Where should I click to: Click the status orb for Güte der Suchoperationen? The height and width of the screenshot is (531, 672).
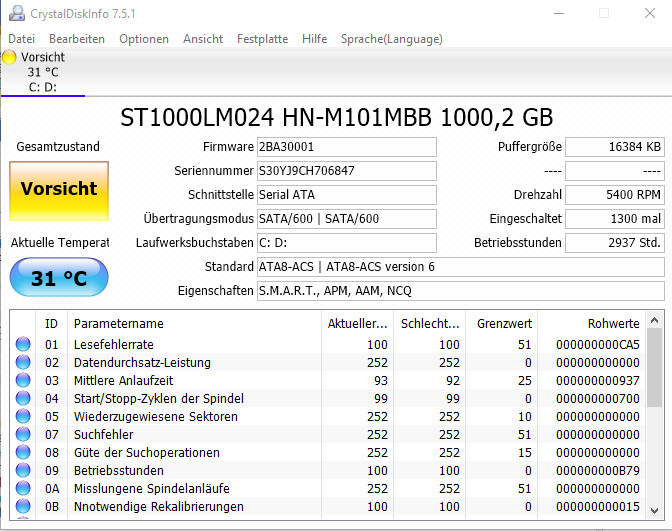click(23, 452)
